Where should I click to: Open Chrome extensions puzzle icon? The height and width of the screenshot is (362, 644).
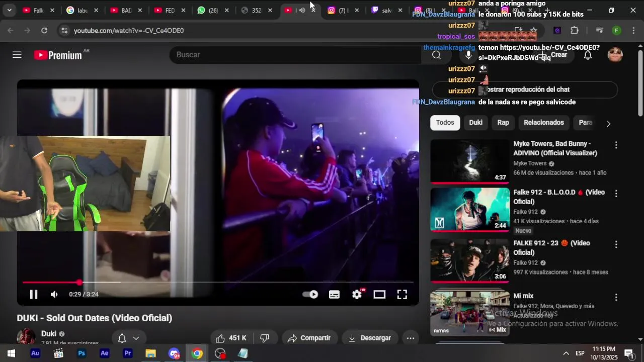[x=575, y=31]
